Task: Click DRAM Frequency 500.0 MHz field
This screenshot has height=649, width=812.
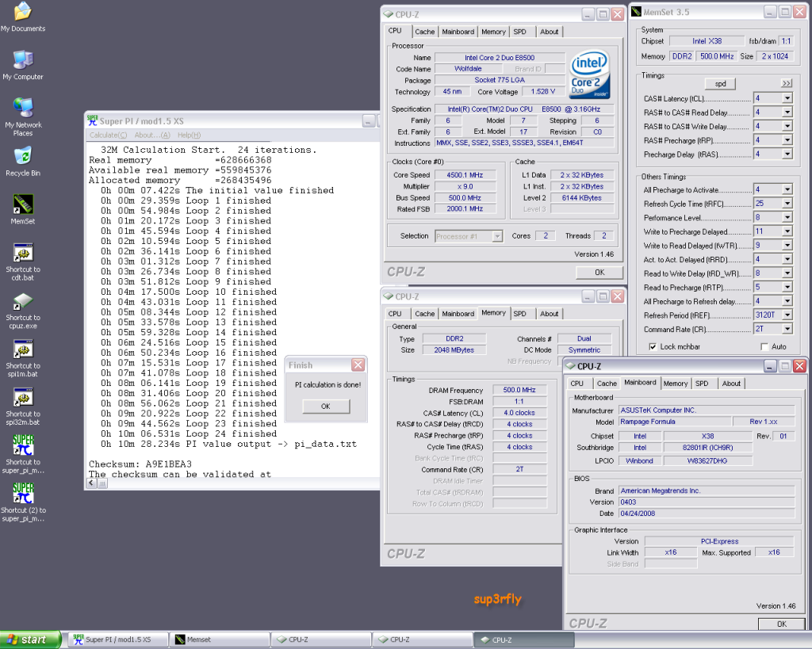Action: (519, 390)
